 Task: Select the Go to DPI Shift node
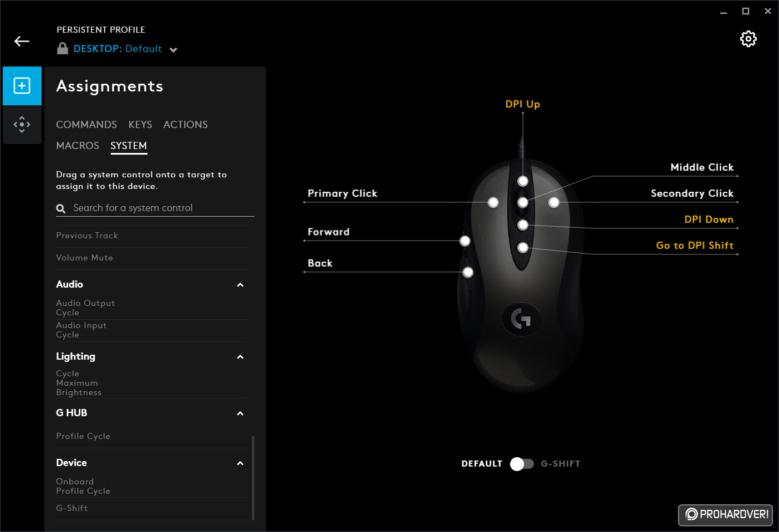click(x=523, y=248)
